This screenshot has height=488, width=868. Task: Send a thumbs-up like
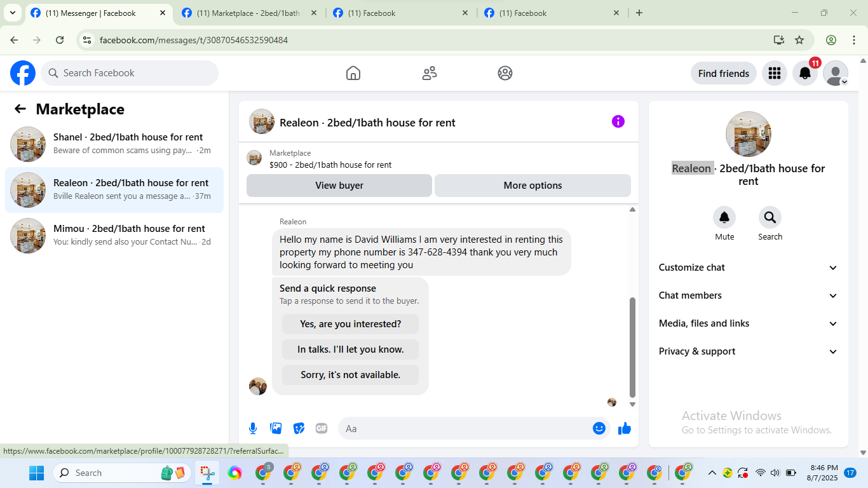pos(625,428)
